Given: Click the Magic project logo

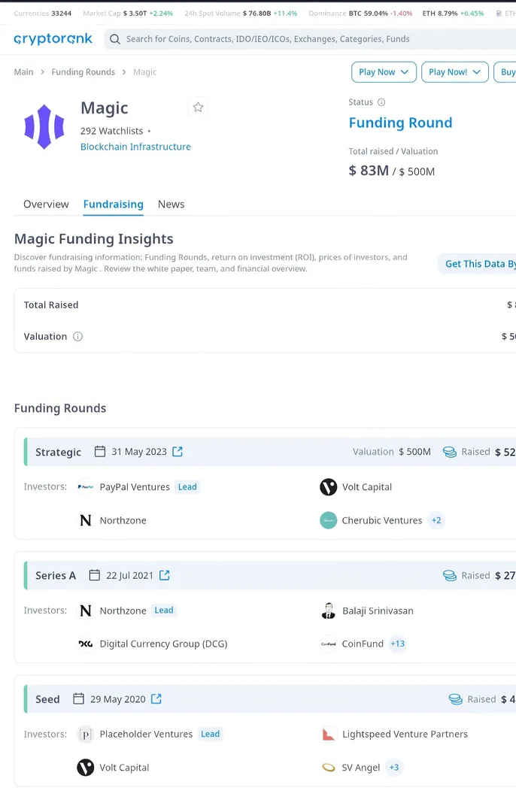Looking at the screenshot, I should [44, 126].
